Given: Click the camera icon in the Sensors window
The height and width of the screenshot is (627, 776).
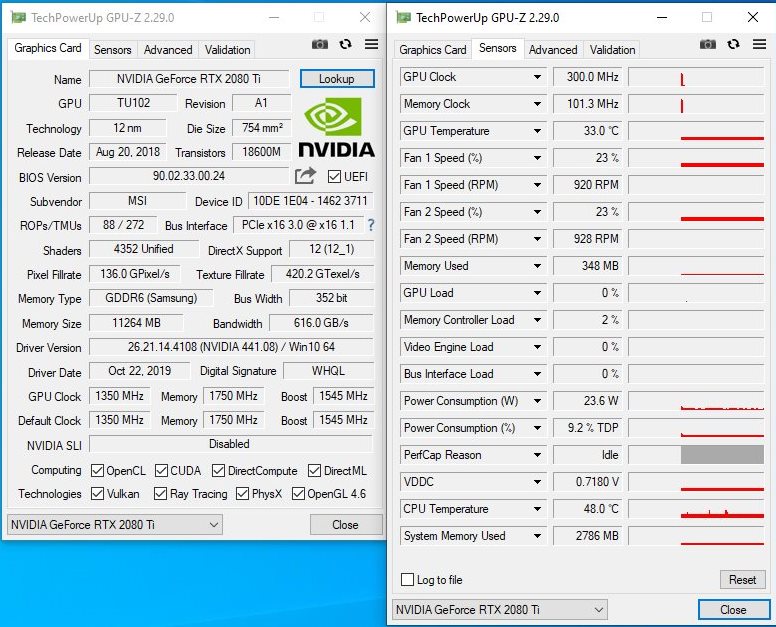Looking at the screenshot, I should tap(708, 45).
